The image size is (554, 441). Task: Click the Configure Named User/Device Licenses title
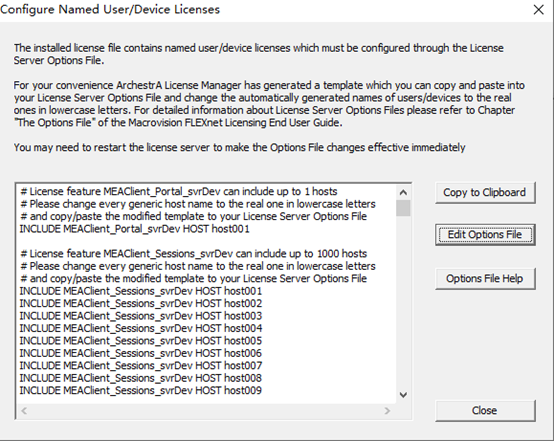pos(110,10)
